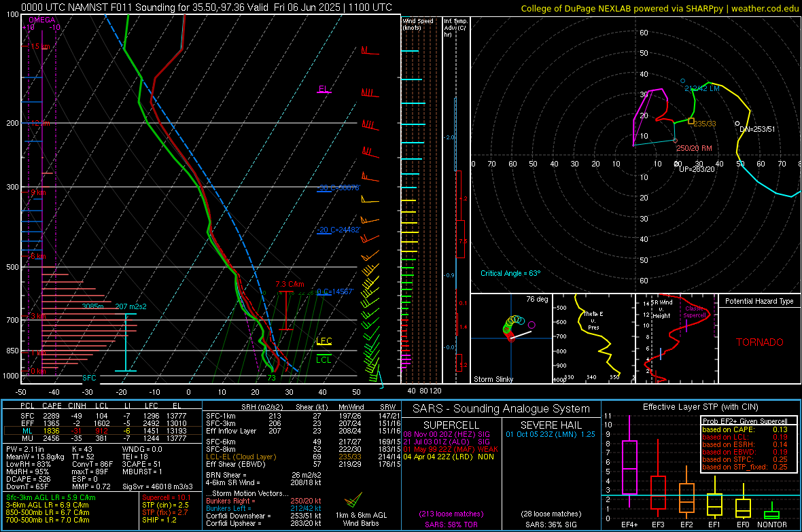Click the SHIP = 1.2 value

(x=159, y=520)
